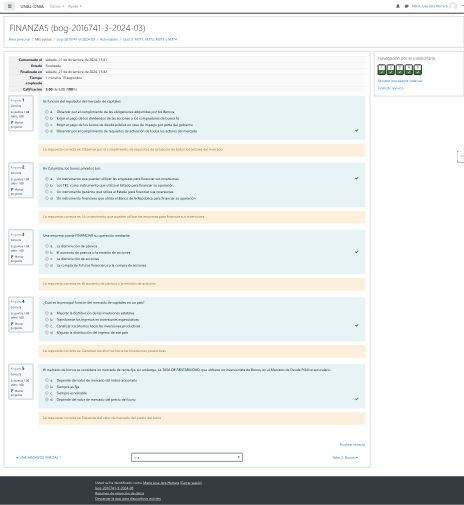The height and width of the screenshot is (505, 464).
Task: Go to the UNAL-DNIA home link
Action: coord(32,6)
